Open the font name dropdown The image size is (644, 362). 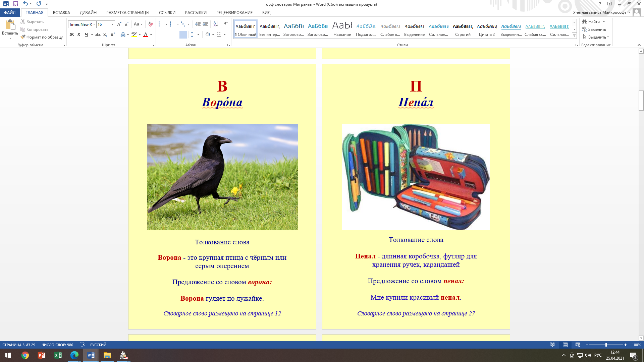94,24
